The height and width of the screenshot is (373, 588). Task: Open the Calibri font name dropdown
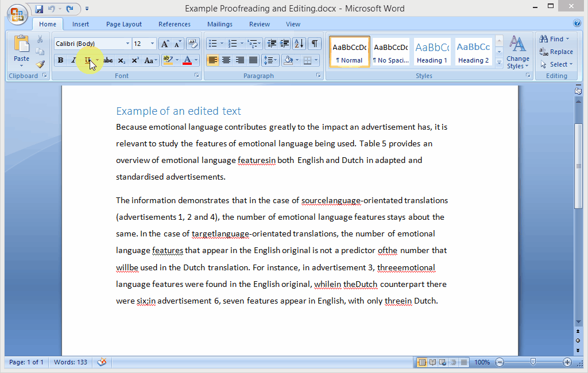coord(127,44)
